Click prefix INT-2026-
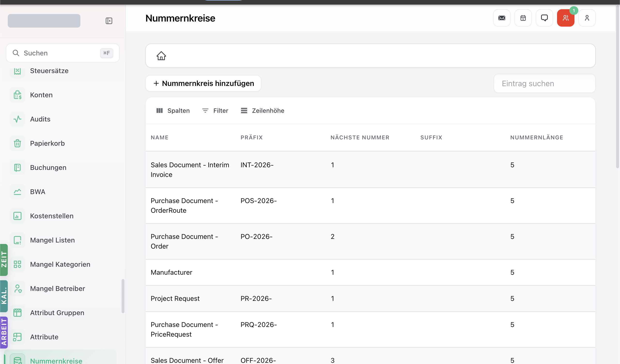The width and height of the screenshot is (620, 364). tap(257, 165)
